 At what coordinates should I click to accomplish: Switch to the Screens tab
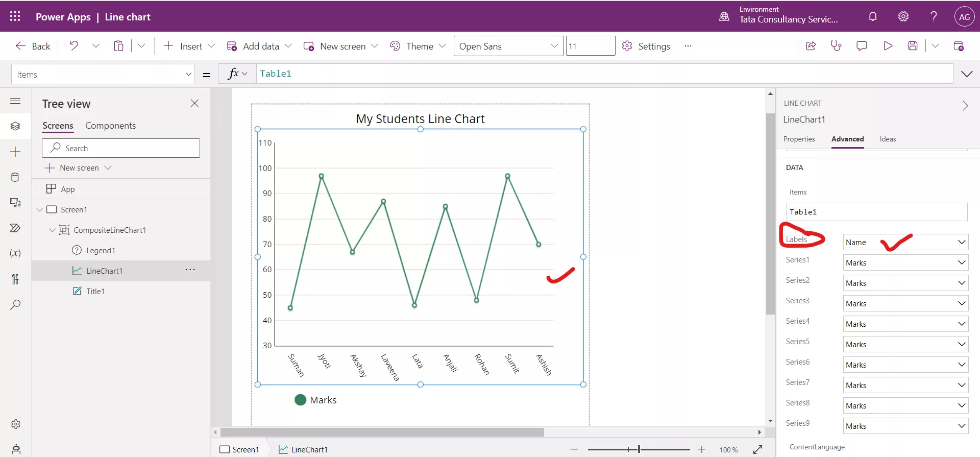click(x=58, y=126)
